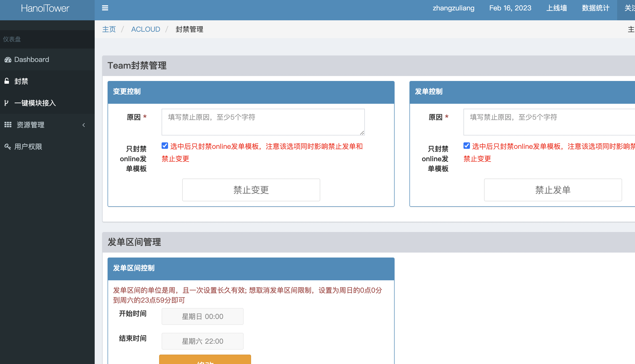This screenshot has width=635, height=364.
Task: Click the 发单区间管理 section title
Action: point(134,242)
